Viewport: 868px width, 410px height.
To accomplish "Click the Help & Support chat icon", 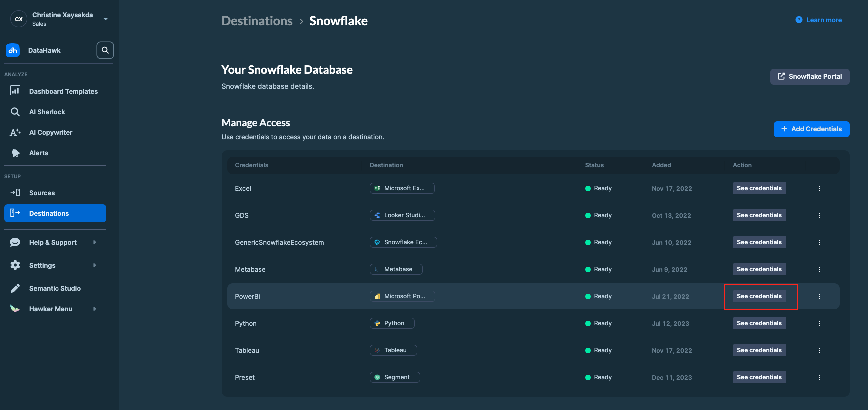I will [x=15, y=242].
